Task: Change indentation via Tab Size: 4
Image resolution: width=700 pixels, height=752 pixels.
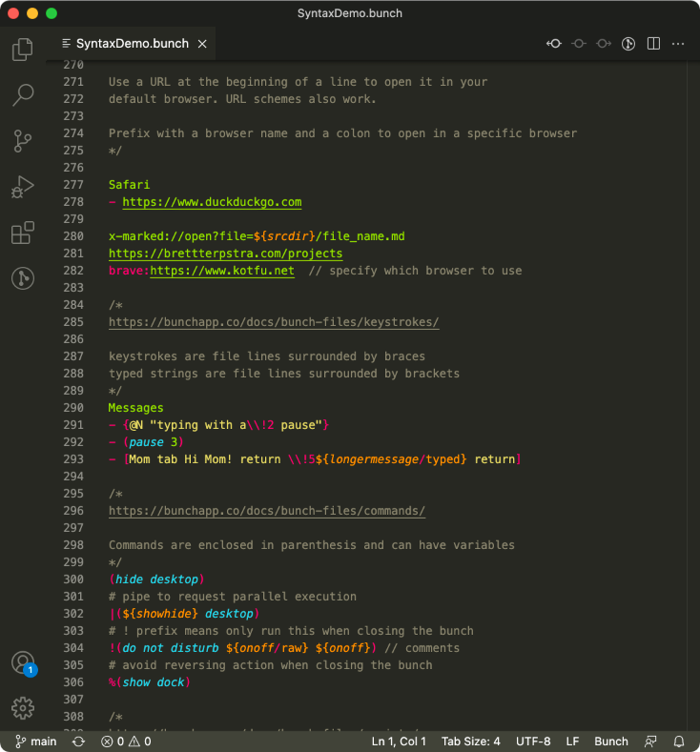Action: tap(471, 742)
